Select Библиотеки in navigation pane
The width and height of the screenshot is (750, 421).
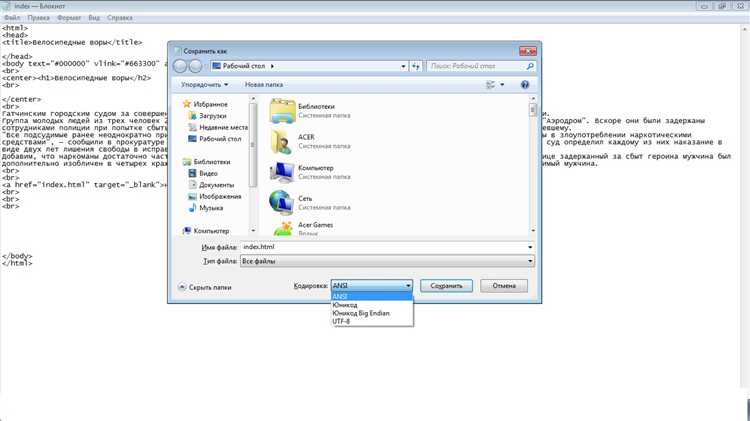pyautogui.click(x=206, y=162)
